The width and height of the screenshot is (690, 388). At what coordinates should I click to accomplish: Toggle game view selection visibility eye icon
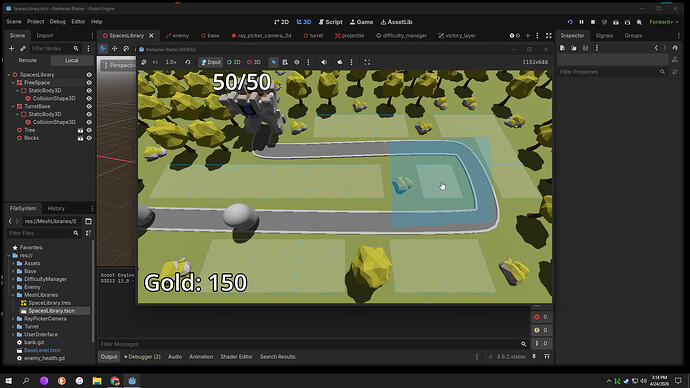[x=297, y=62]
